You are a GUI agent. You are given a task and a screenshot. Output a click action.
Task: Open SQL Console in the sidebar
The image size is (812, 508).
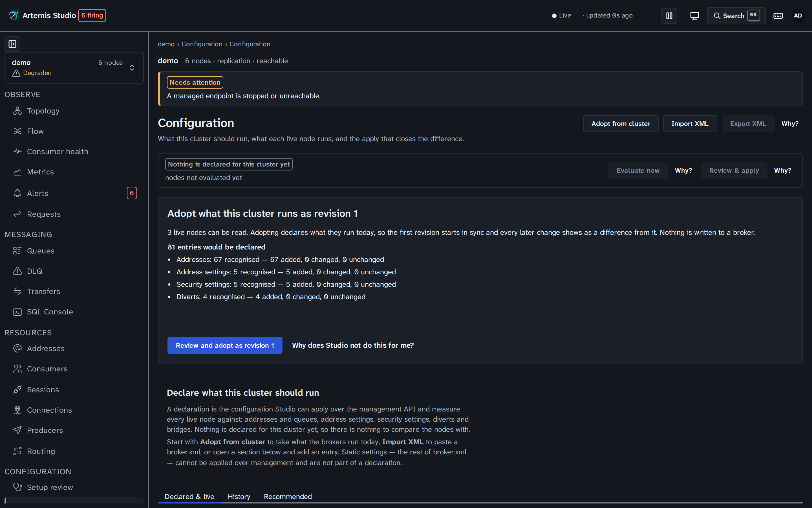(74, 312)
